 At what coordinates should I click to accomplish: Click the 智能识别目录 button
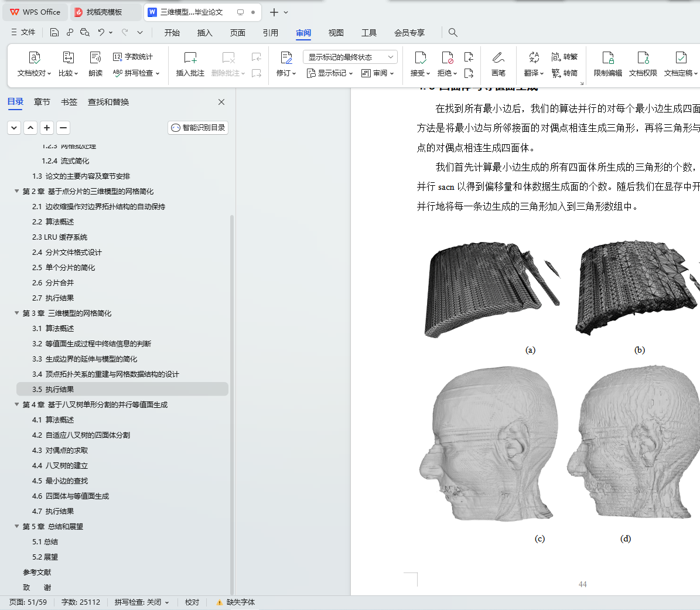click(198, 128)
